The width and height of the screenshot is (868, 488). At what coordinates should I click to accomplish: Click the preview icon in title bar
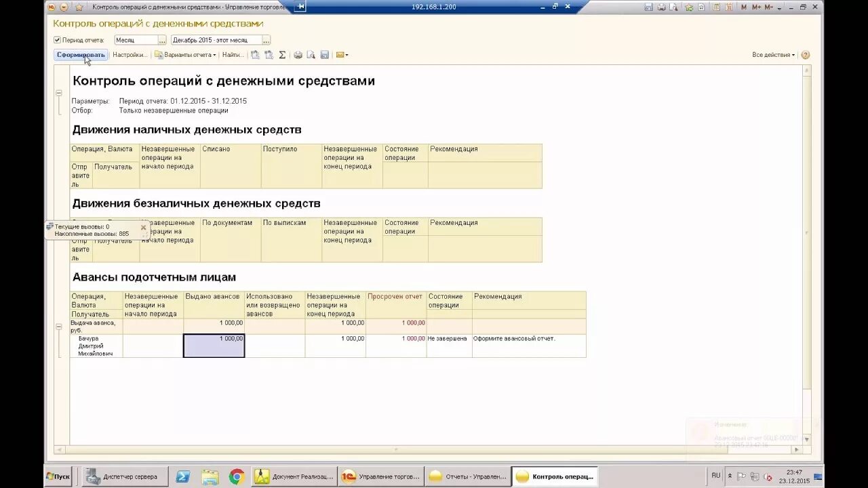coord(673,7)
